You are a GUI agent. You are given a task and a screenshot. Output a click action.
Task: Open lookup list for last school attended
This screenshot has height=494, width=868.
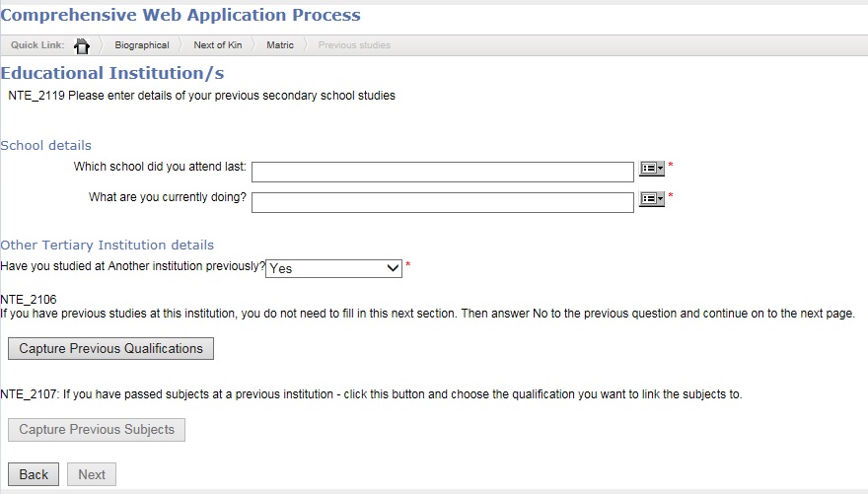pos(652,169)
